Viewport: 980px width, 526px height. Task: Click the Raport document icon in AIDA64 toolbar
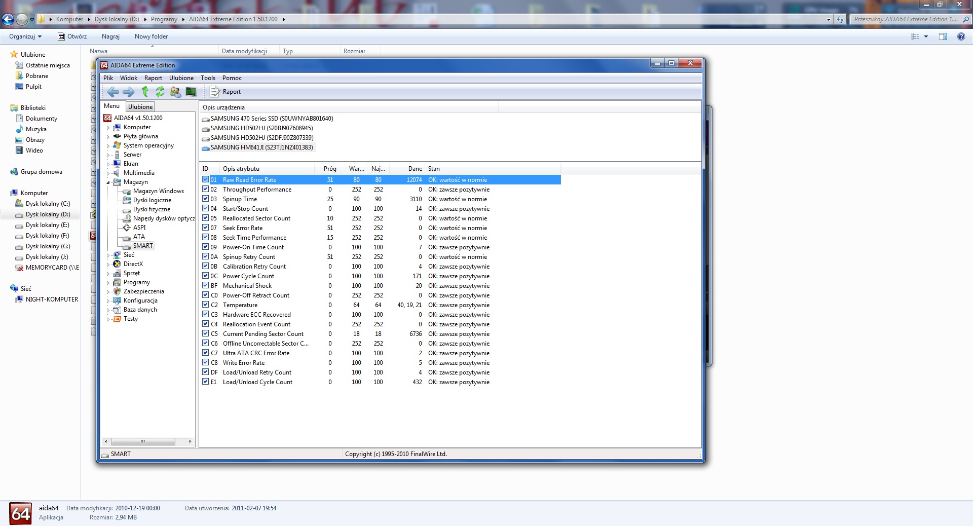(x=215, y=92)
